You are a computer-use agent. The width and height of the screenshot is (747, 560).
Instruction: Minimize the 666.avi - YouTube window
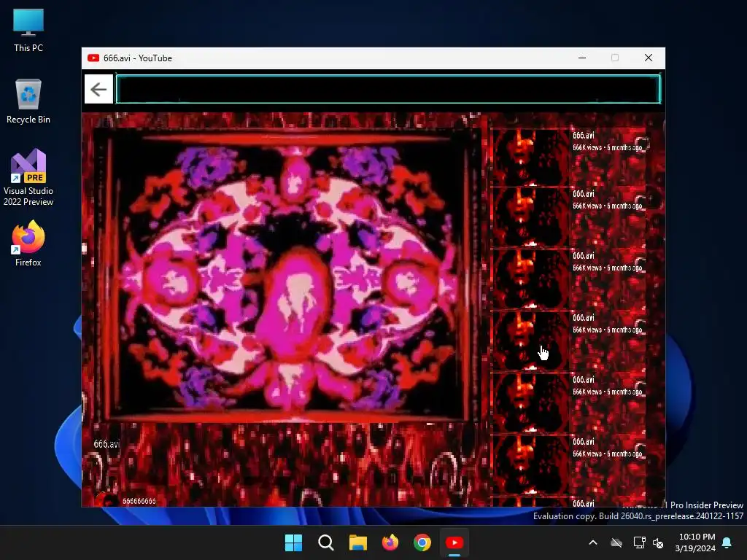[582, 58]
